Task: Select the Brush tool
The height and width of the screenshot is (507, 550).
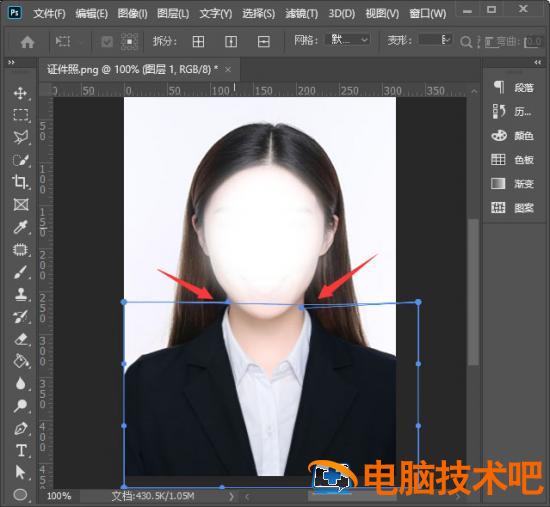Action: (20, 272)
